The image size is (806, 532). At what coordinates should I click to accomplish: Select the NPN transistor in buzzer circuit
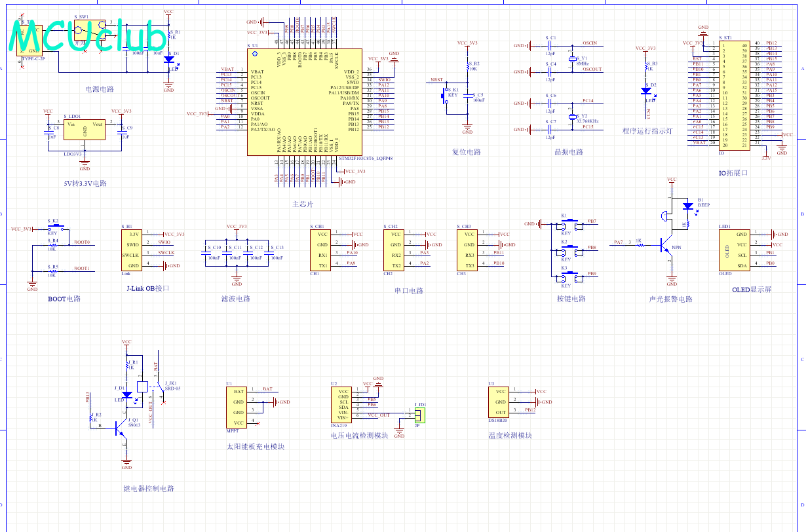666,245
